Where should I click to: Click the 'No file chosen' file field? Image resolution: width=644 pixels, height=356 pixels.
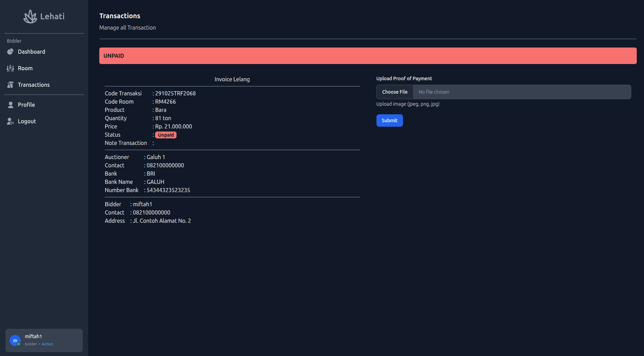click(521, 92)
